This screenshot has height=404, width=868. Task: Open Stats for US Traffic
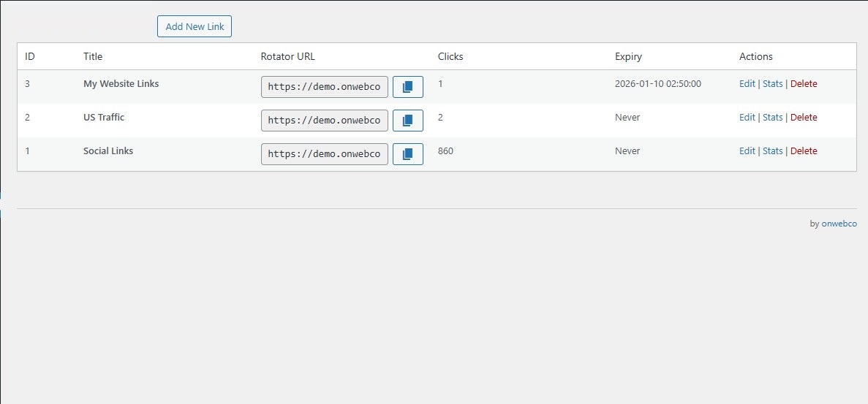click(x=772, y=117)
